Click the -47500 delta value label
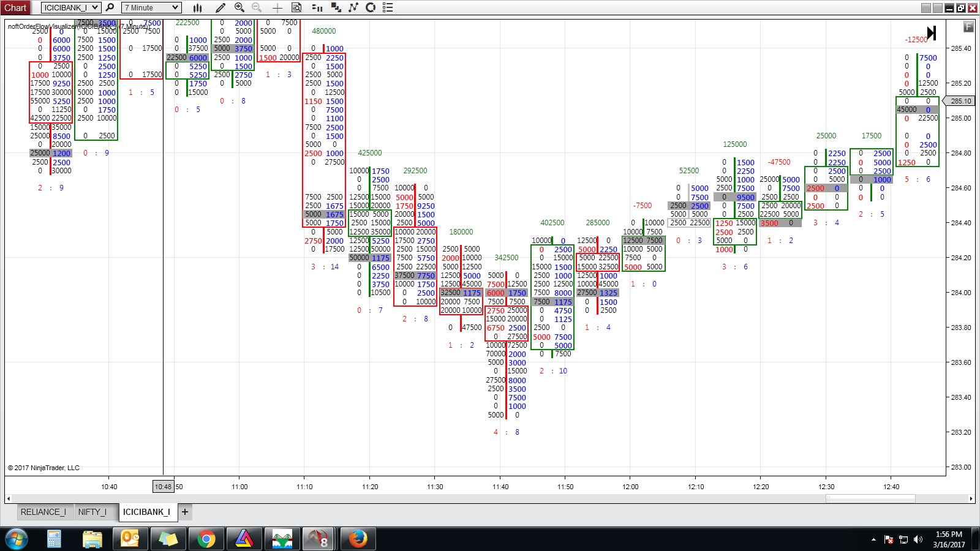980x551 pixels. tap(779, 162)
